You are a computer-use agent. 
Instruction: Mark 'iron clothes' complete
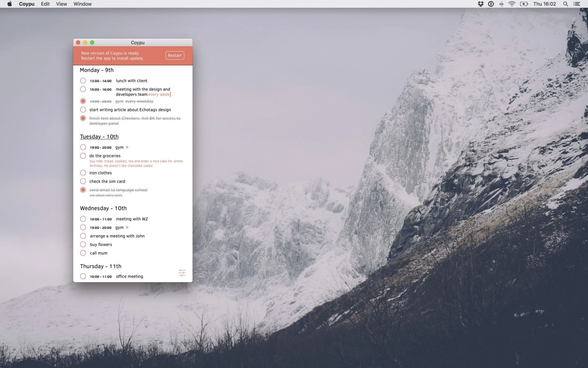click(83, 173)
